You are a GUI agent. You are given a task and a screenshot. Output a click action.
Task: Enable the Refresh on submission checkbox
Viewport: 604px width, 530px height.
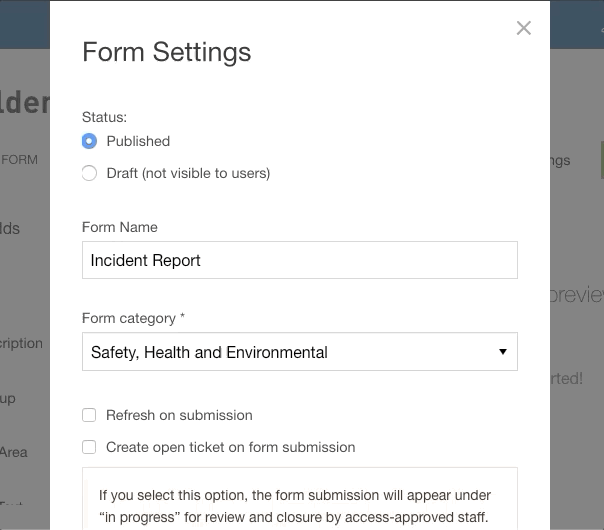(89, 415)
